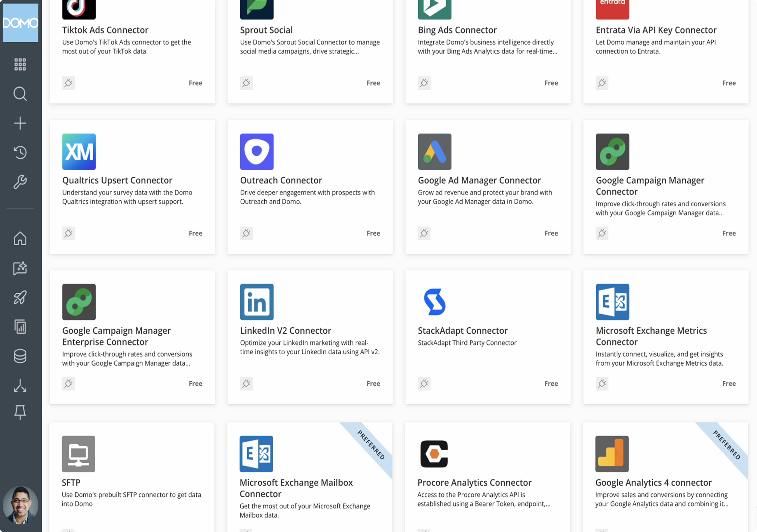Open LinkedIn V2 Connector title
Screen dimensions: 757x532
point(286,330)
